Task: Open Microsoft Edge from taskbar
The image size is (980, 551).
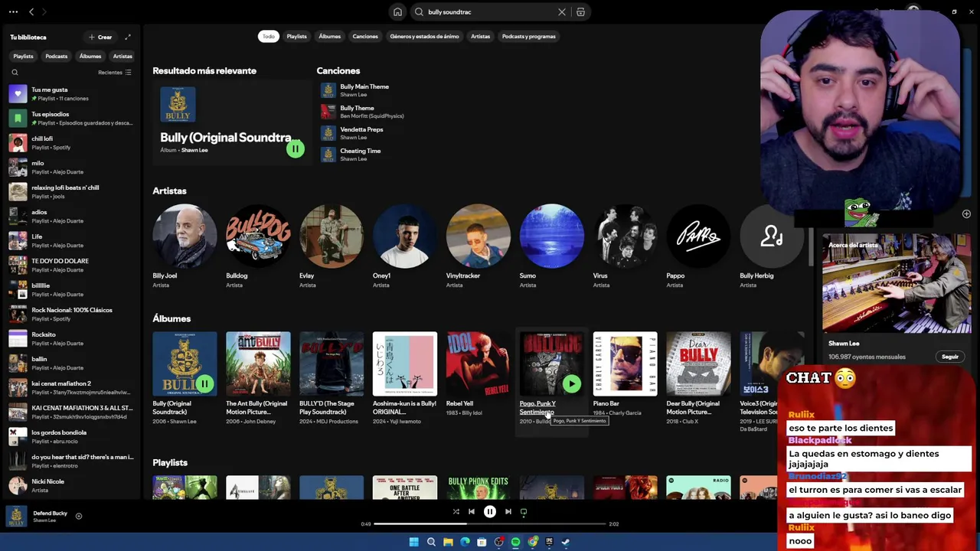Action: coord(465,542)
